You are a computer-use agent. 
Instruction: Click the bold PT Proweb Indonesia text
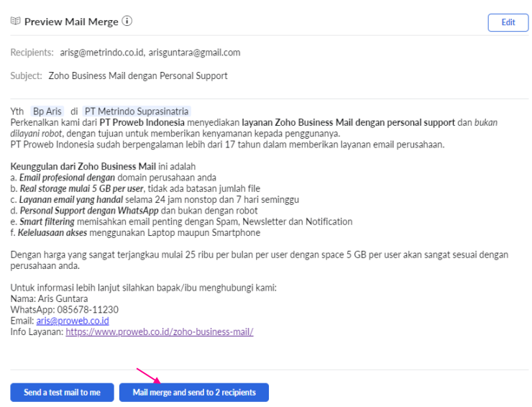click(x=142, y=122)
